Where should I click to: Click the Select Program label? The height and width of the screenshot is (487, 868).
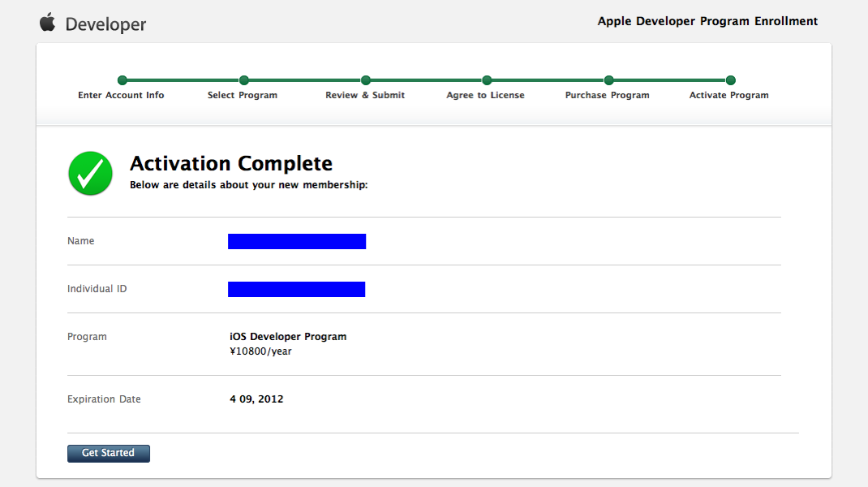(x=243, y=95)
